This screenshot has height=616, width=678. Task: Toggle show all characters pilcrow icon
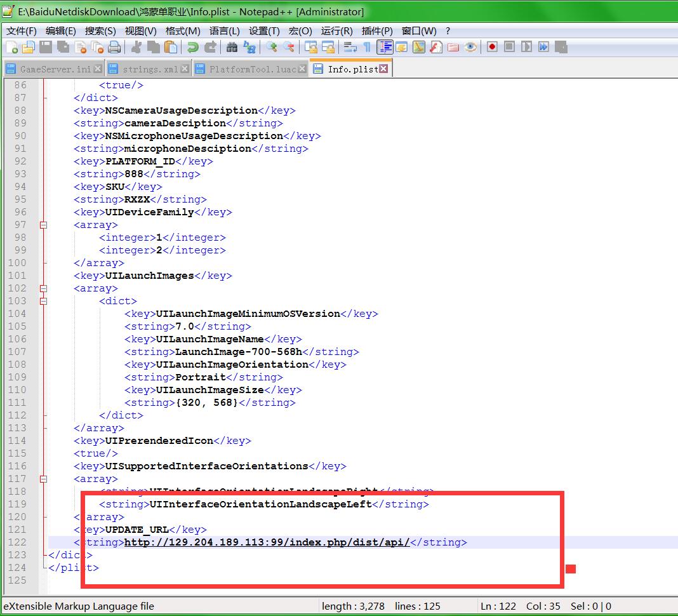tap(367, 47)
